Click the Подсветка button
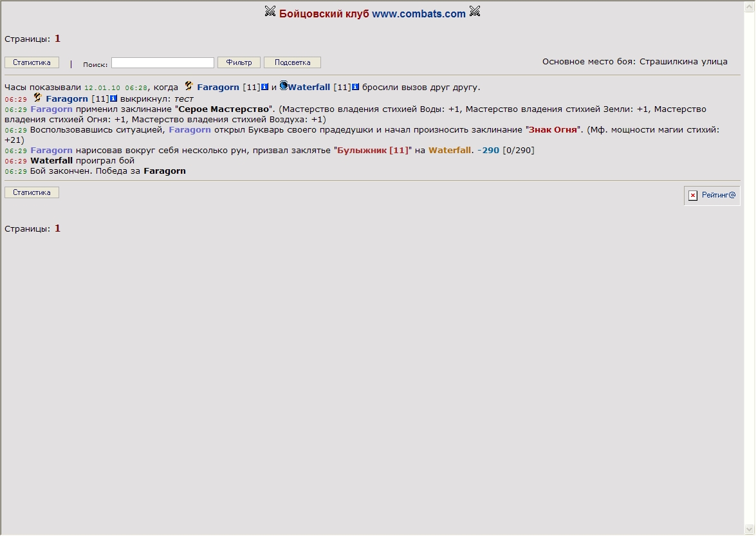 coord(292,62)
